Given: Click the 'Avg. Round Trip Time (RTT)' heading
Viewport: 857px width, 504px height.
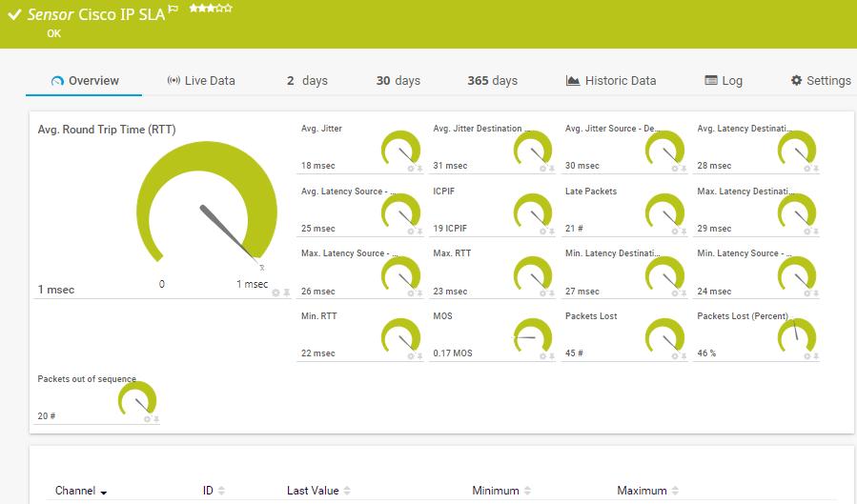Looking at the screenshot, I should [x=107, y=130].
